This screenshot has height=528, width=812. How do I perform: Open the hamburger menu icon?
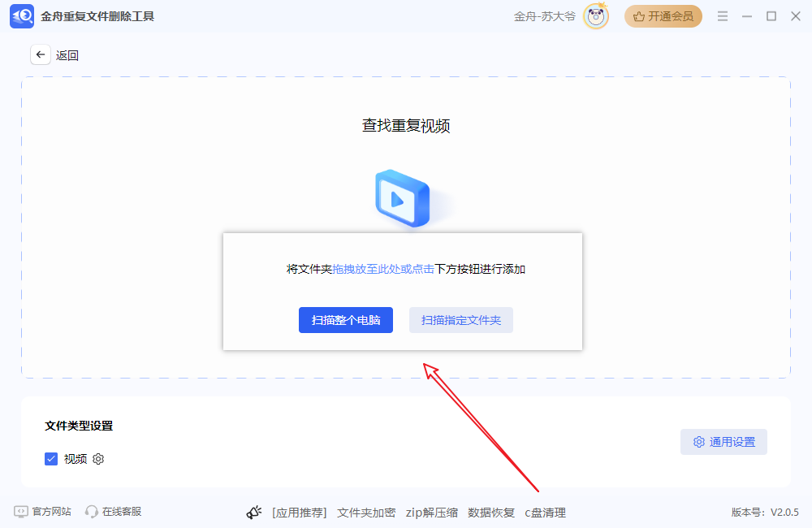tap(723, 16)
